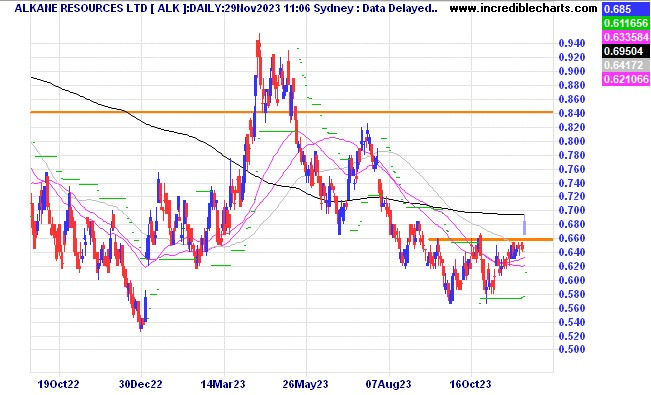Select the black 0.69504 moving average label
This screenshot has width=651, height=395.
pyautogui.click(x=625, y=51)
